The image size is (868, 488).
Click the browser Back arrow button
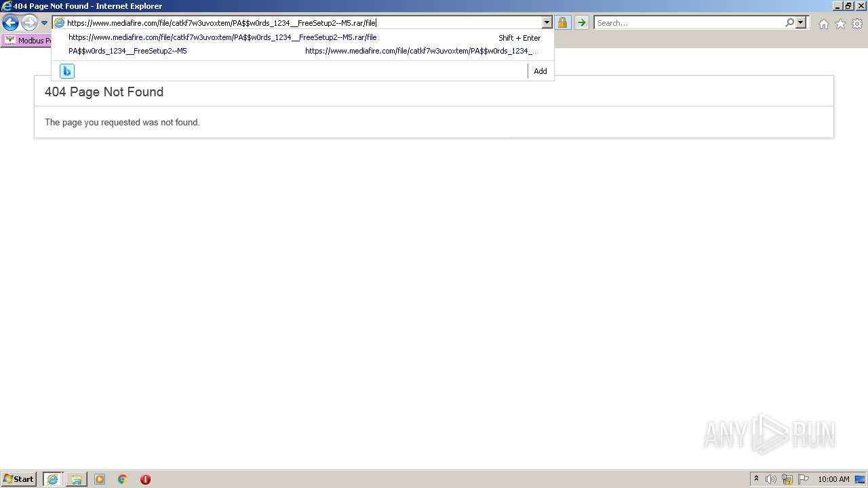click(10, 23)
